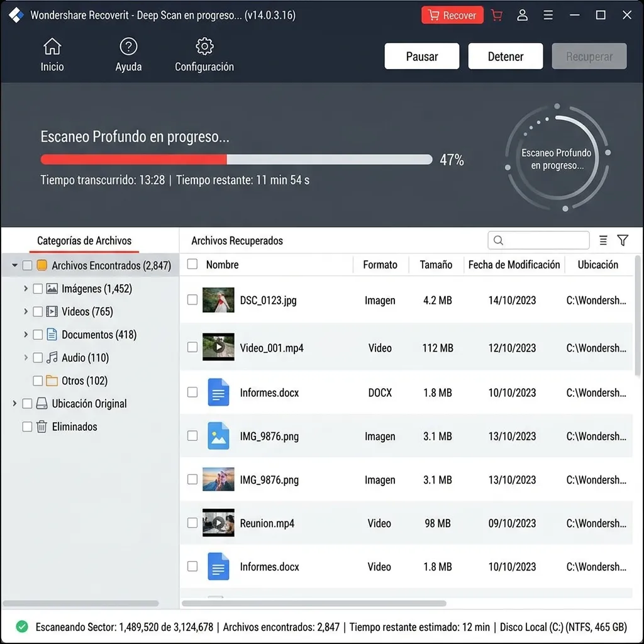Open the DSC_0123.jpg photo thumbnail
644x644 pixels.
218,300
